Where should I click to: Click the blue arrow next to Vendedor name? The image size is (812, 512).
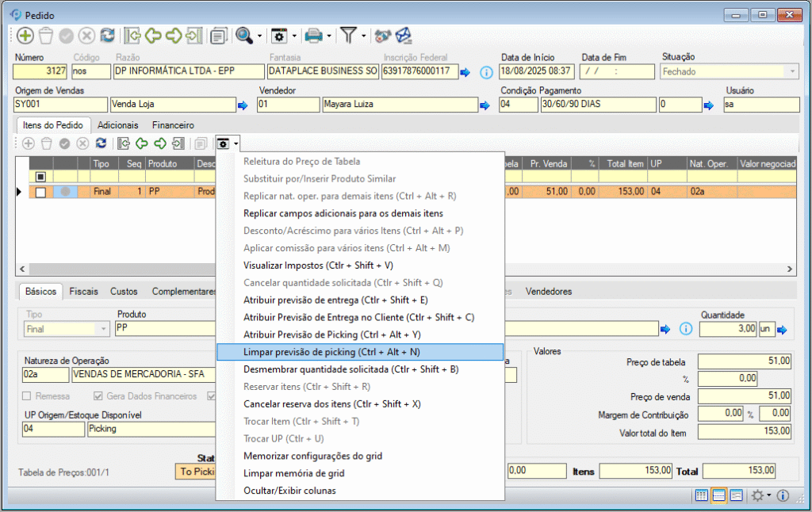tap(484, 105)
